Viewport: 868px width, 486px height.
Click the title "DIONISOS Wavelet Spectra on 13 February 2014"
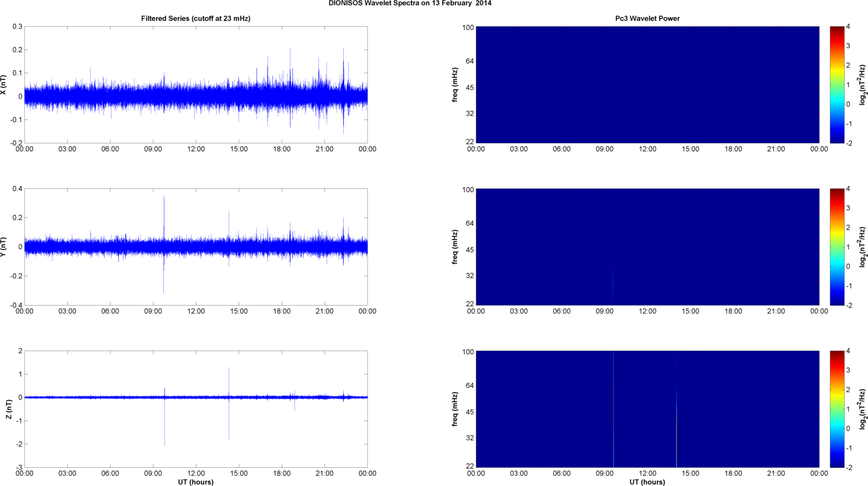(x=410, y=3)
